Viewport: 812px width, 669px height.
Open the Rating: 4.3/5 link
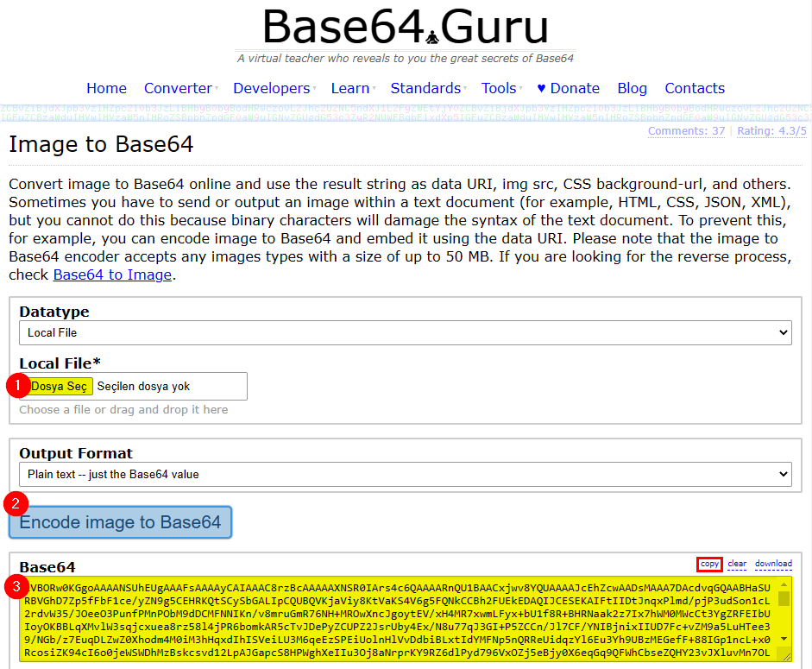point(771,131)
